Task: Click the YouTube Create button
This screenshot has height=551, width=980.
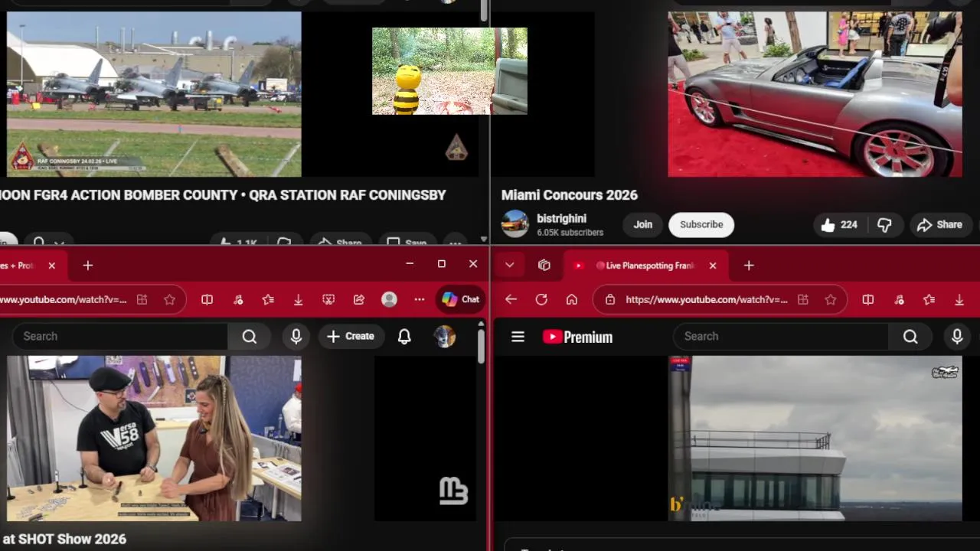Action: point(351,336)
